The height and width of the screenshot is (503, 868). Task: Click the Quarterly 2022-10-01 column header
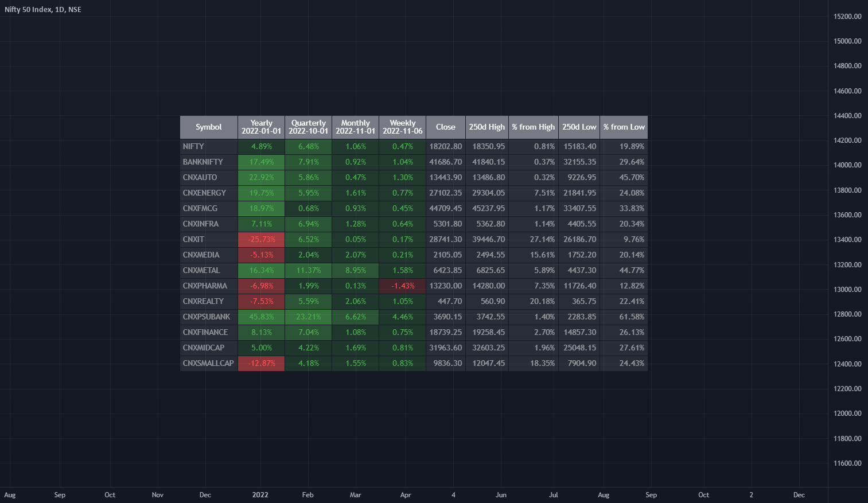pos(309,127)
